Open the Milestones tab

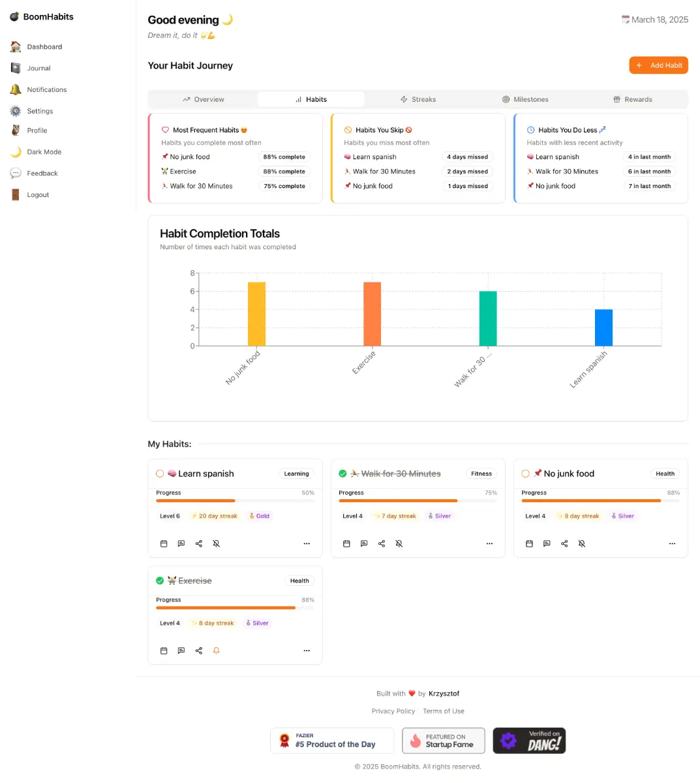coord(525,99)
